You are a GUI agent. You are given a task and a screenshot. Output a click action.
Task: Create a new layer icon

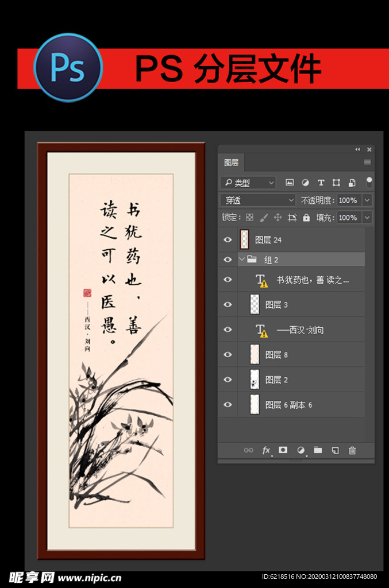[x=335, y=450]
